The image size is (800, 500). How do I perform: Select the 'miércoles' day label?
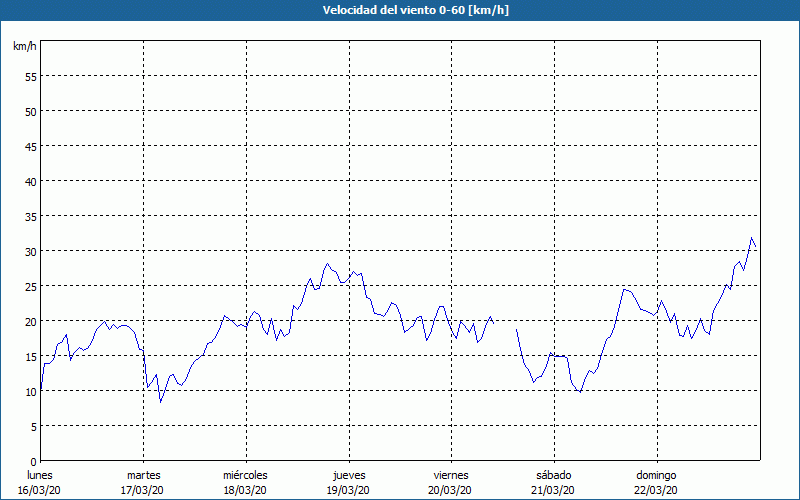click(245, 475)
